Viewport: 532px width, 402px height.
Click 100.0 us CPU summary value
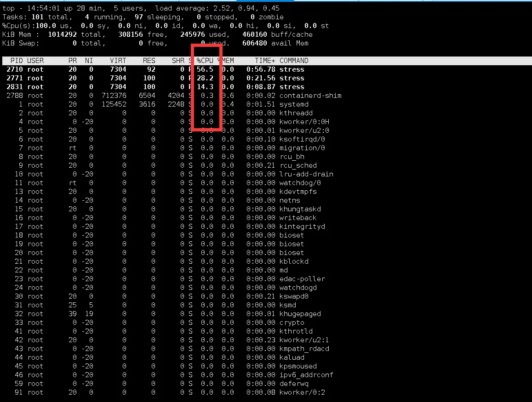tap(46, 26)
